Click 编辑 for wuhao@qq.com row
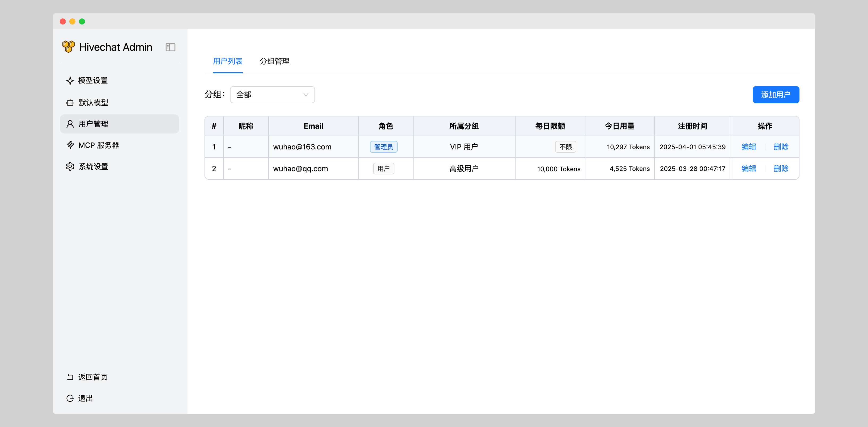868x427 pixels. pyautogui.click(x=748, y=169)
